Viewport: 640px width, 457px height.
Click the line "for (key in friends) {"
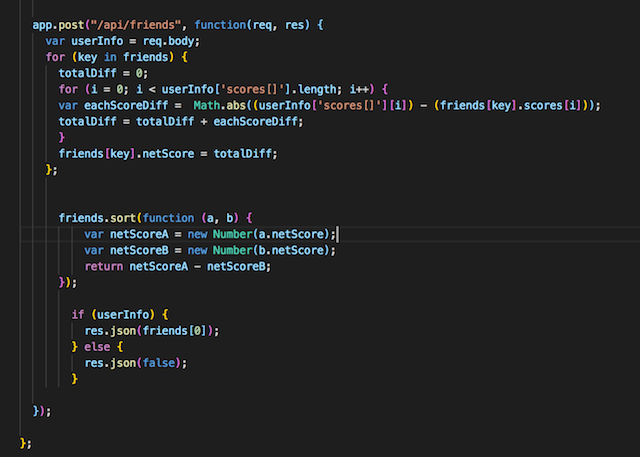pos(117,57)
